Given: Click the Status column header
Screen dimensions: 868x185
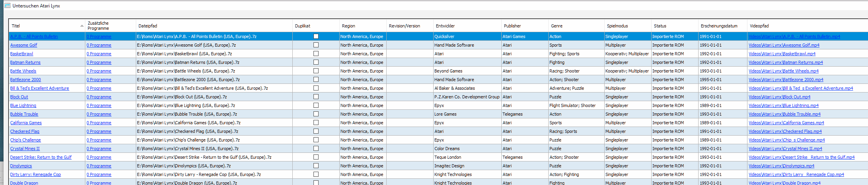Looking at the screenshot, I should pyautogui.click(x=675, y=26).
